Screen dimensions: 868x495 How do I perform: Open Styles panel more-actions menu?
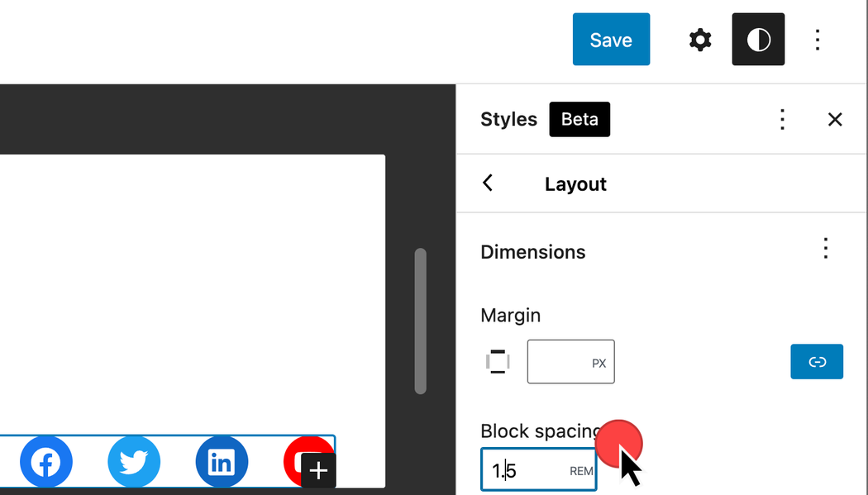coord(782,120)
